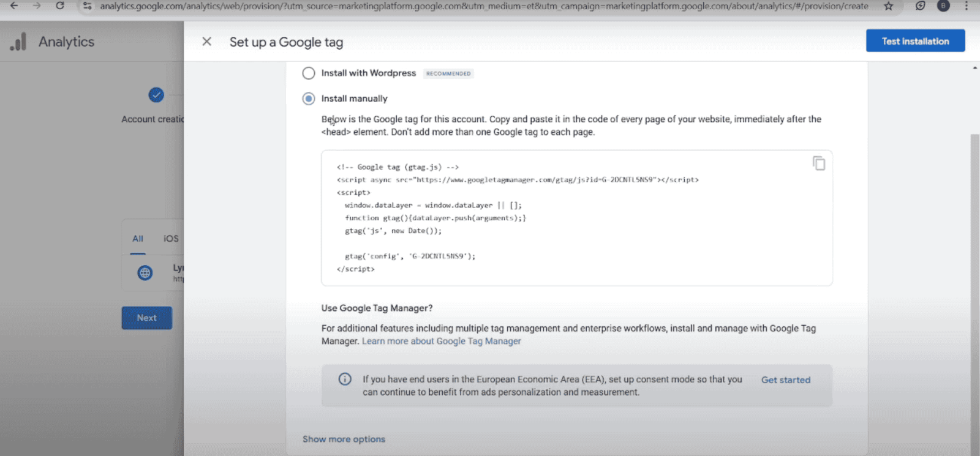Close the Set up a Google tag panel
Image resolution: width=980 pixels, height=456 pixels.
(207, 42)
